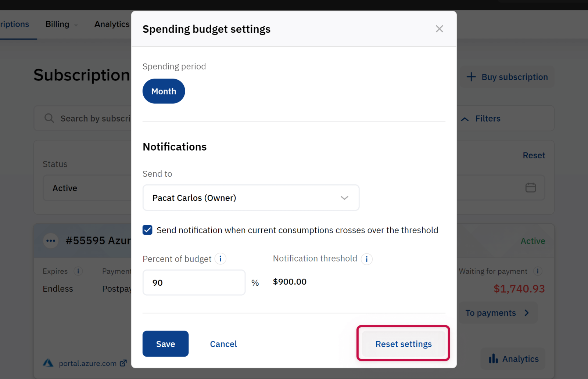Cancel the budget settings changes

(223, 344)
